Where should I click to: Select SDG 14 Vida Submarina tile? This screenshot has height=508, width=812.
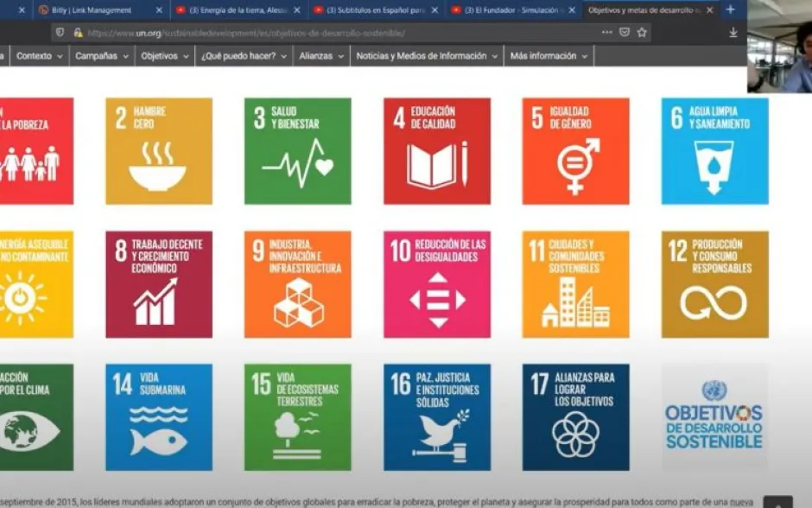coord(159,417)
